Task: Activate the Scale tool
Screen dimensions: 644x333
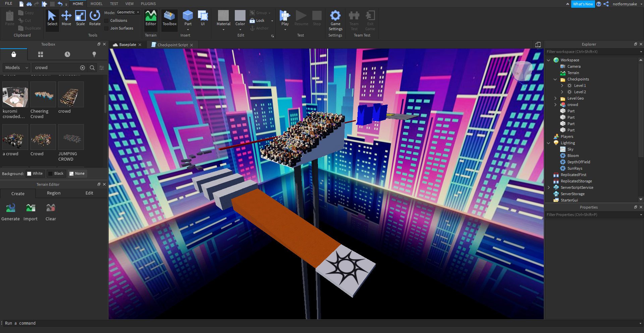Action: click(80, 18)
